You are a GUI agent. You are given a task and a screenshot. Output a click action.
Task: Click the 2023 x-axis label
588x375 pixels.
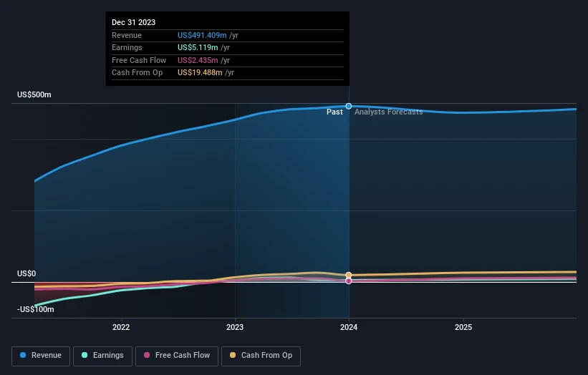235,327
